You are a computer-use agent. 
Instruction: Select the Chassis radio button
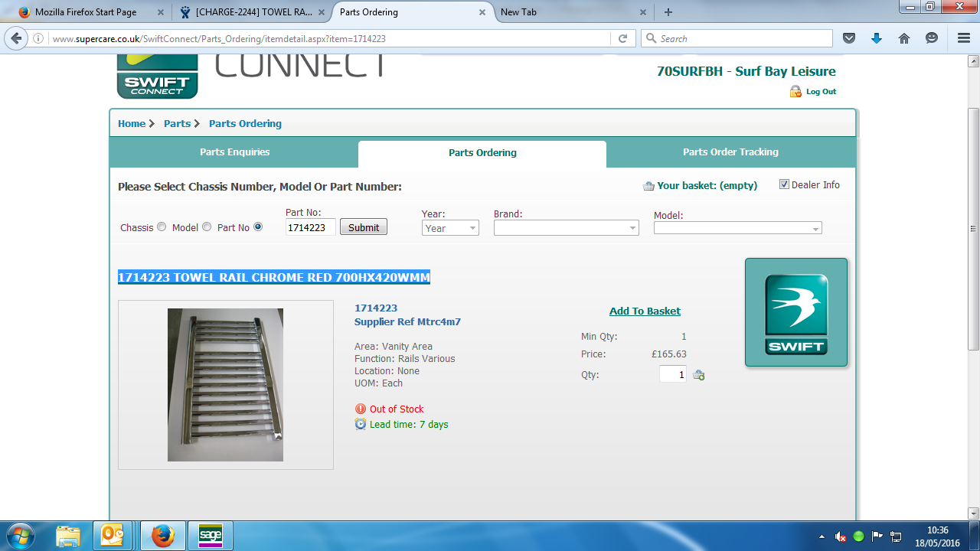(x=162, y=227)
